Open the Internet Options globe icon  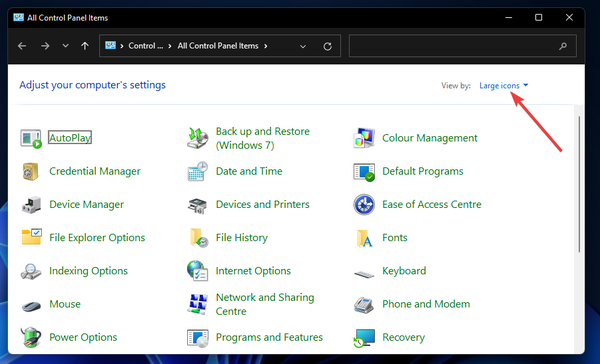coord(197,271)
